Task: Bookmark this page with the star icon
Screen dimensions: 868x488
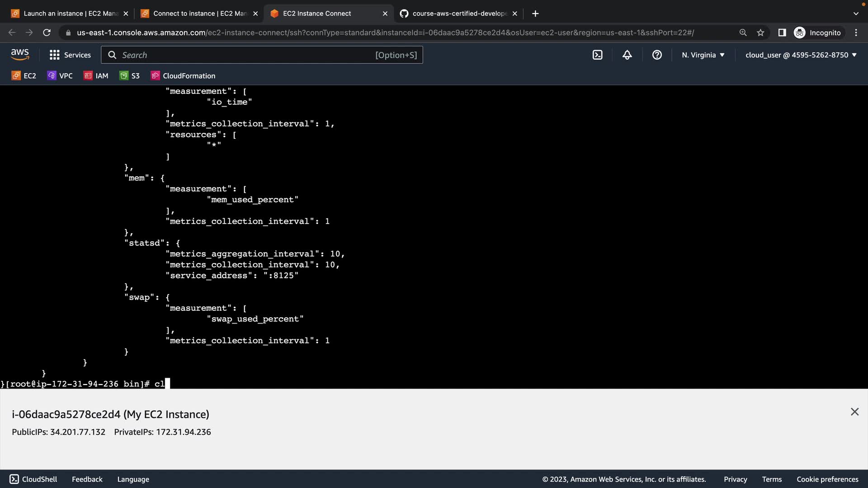Action: tap(760, 33)
